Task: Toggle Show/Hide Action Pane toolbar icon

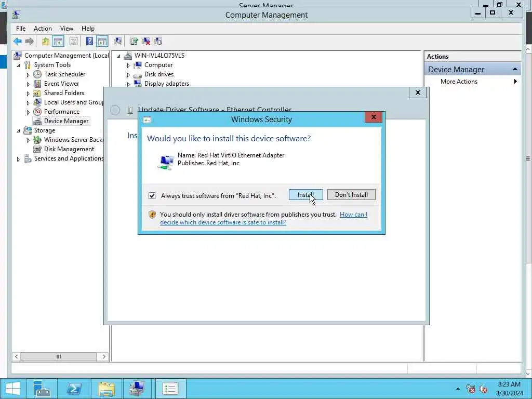Action: 102,42
